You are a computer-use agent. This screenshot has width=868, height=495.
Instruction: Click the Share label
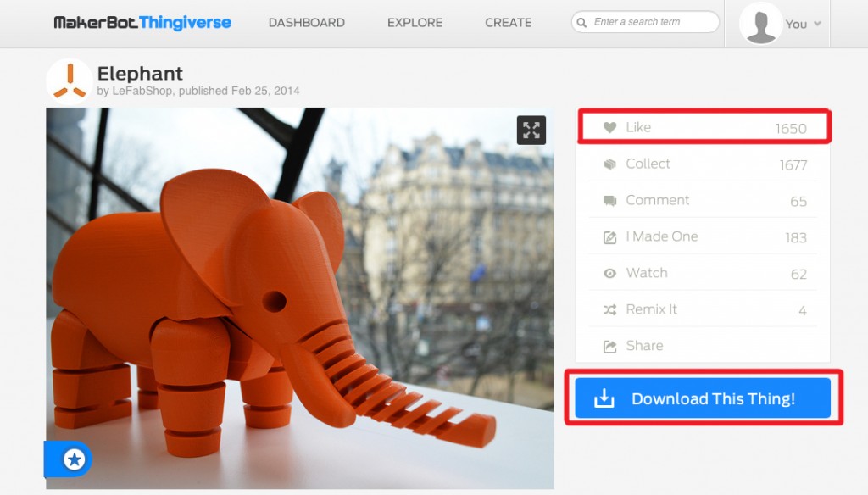click(x=645, y=346)
